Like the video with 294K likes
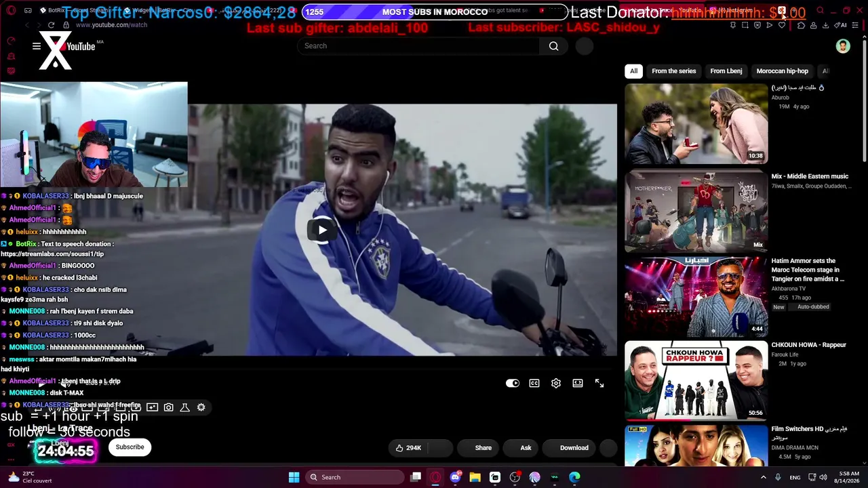This screenshot has height=488, width=868. tap(409, 447)
